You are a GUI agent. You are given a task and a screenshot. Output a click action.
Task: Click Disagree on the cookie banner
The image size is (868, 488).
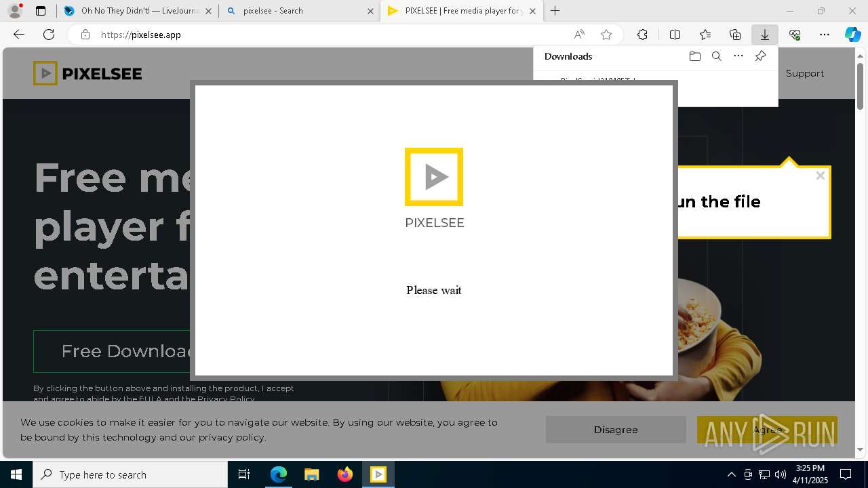[616, 430]
